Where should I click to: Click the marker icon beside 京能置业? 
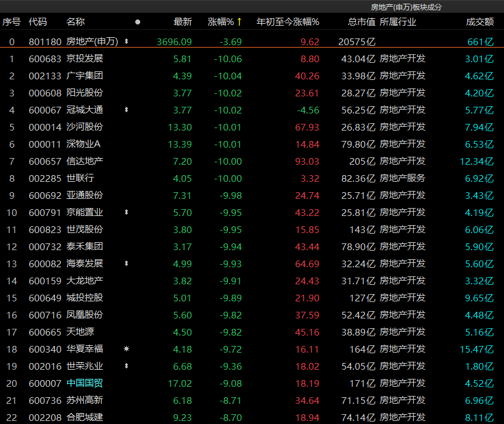click(126, 212)
